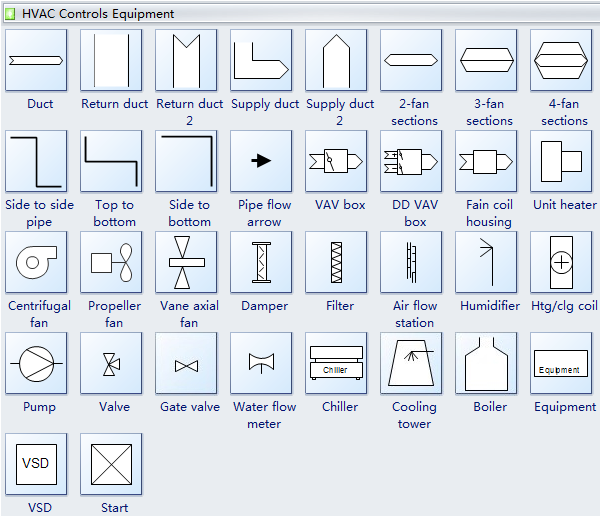Click the Cooling tower icon

411,364
